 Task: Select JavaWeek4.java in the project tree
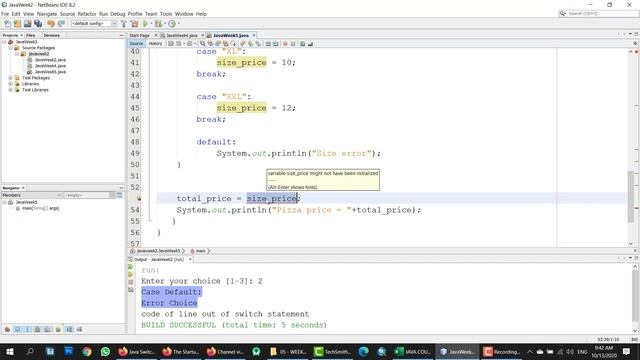coord(50,66)
